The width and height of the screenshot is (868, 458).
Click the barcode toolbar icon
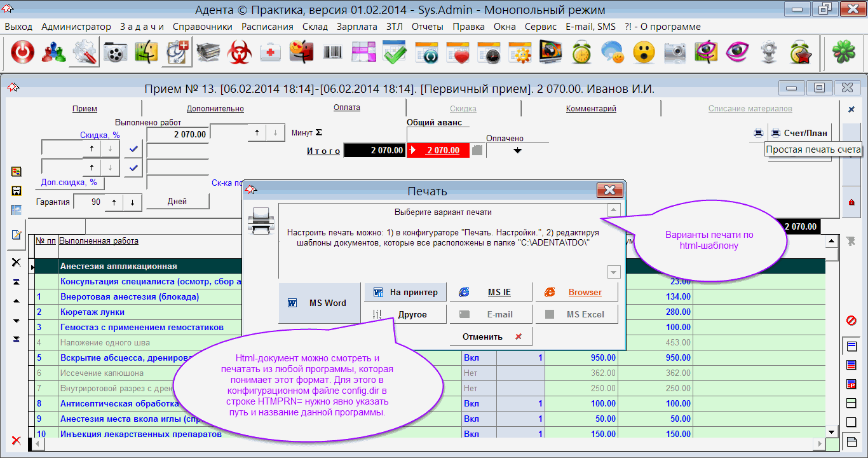(332, 53)
